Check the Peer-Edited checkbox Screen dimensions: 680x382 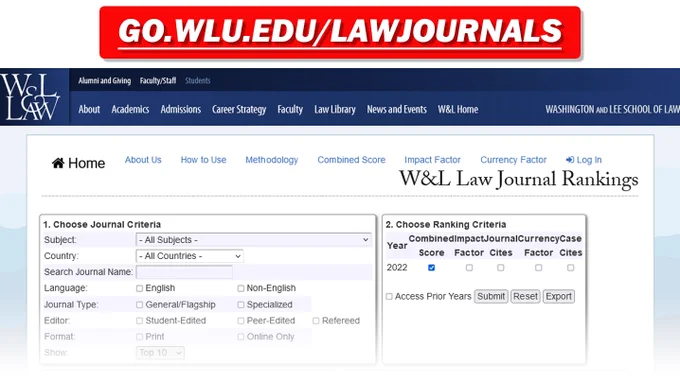(241, 321)
